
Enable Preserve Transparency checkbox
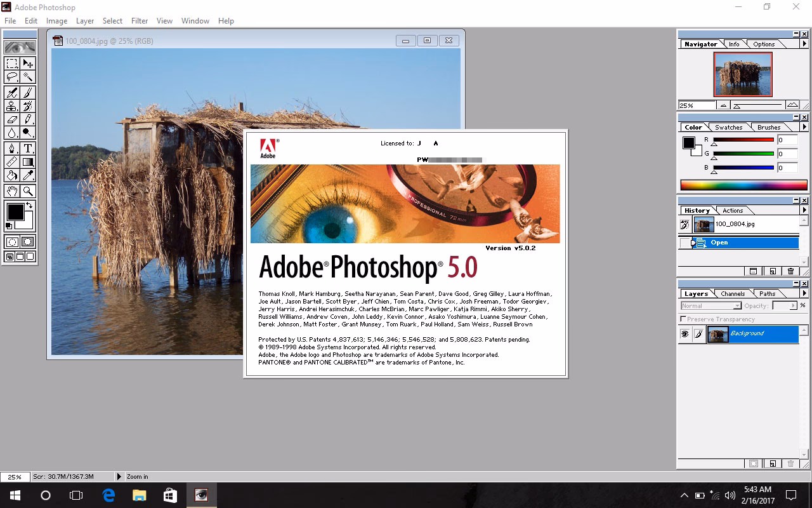684,319
